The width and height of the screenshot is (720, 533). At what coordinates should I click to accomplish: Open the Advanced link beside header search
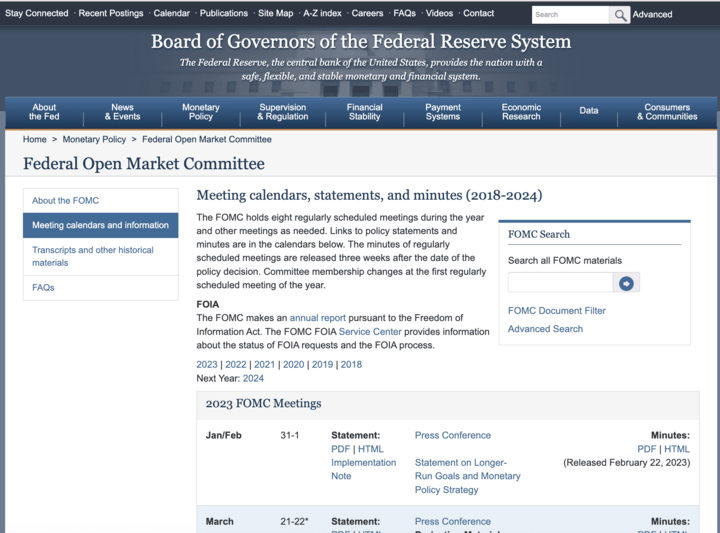652,14
